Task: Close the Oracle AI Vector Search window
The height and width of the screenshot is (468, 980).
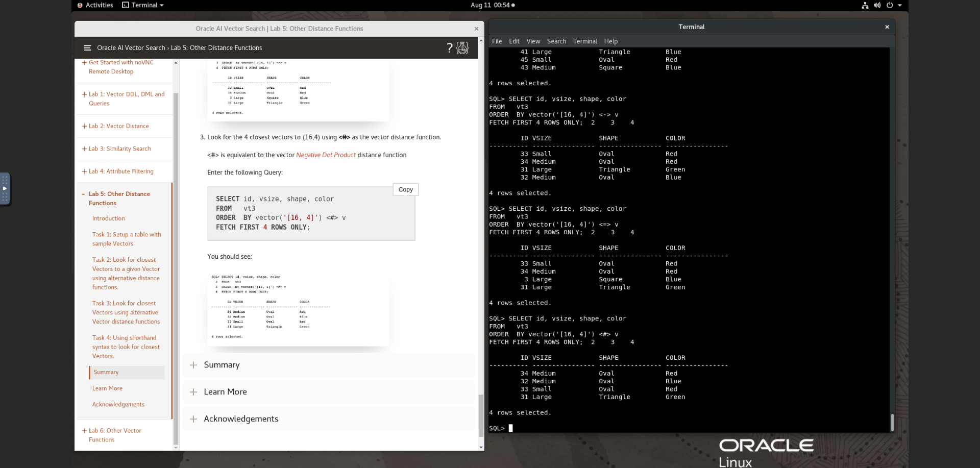Action: coord(476,29)
